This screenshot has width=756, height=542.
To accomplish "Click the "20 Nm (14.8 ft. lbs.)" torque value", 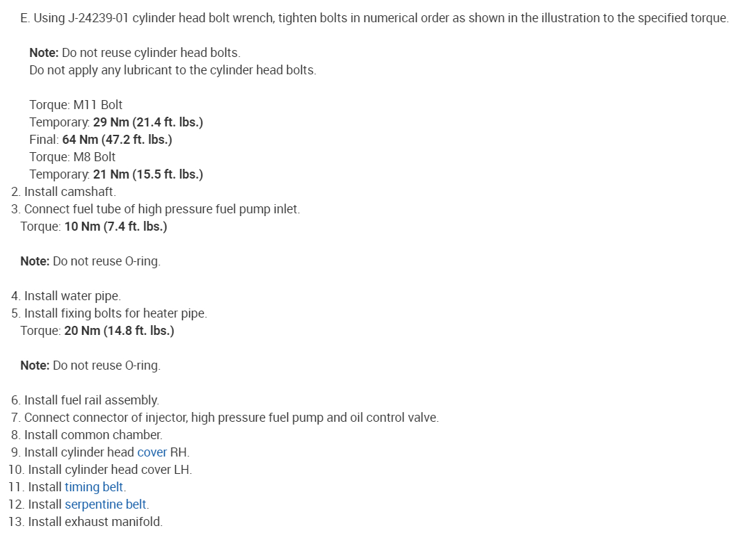I will (x=119, y=331).
